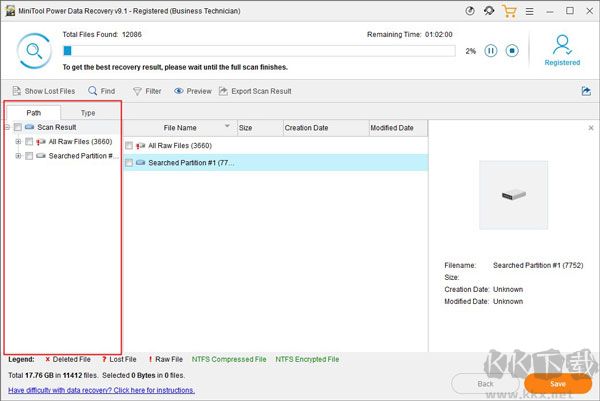Click the Registered user icon
The image size is (600, 401).
tap(562, 45)
